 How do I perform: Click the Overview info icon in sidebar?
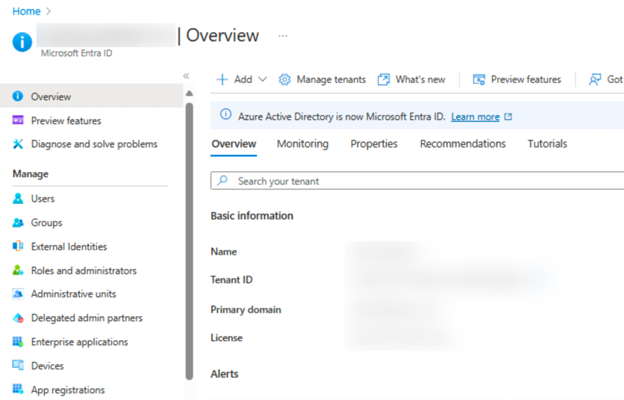[x=18, y=96]
